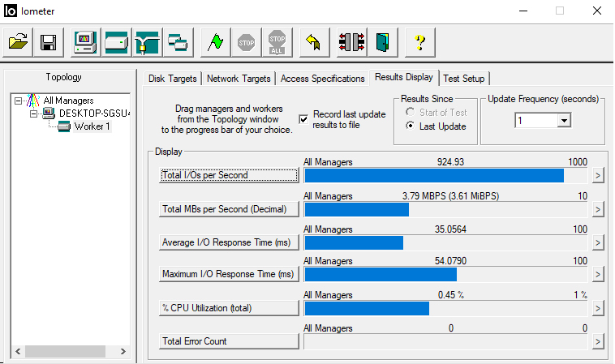
Task: Select the Start of Test radio button
Action: 410,113
